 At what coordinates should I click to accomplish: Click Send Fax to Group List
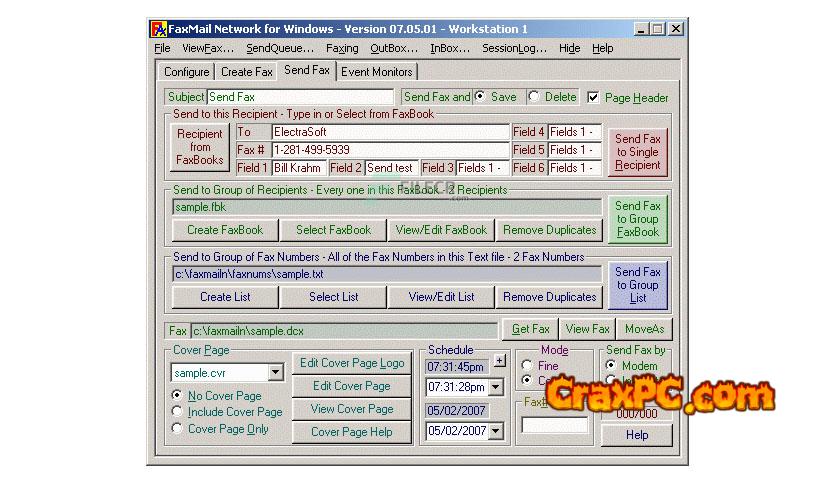coord(638,285)
